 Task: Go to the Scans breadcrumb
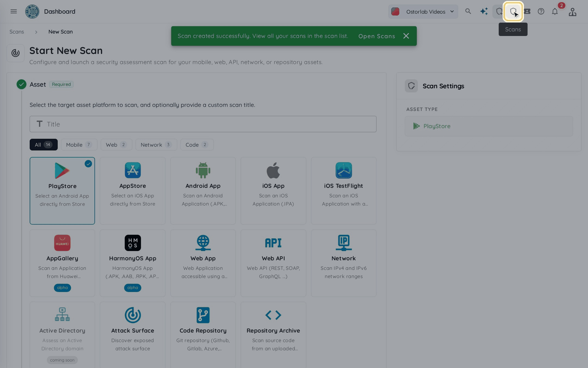[x=17, y=32]
